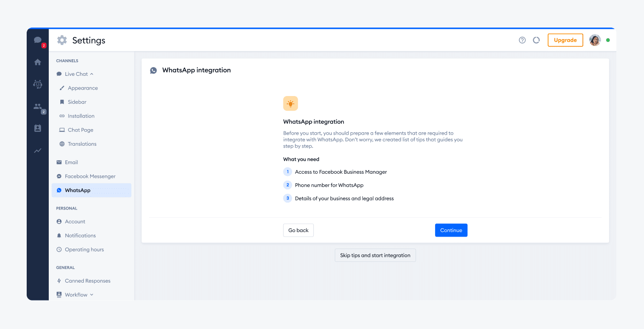Click the Email envelope icon
The image size is (644, 329).
point(59,162)
